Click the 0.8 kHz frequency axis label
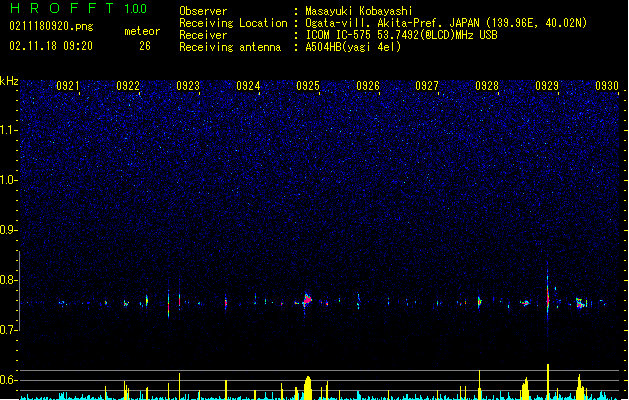The width and height of the screenshot is (629, 400). 9,280
